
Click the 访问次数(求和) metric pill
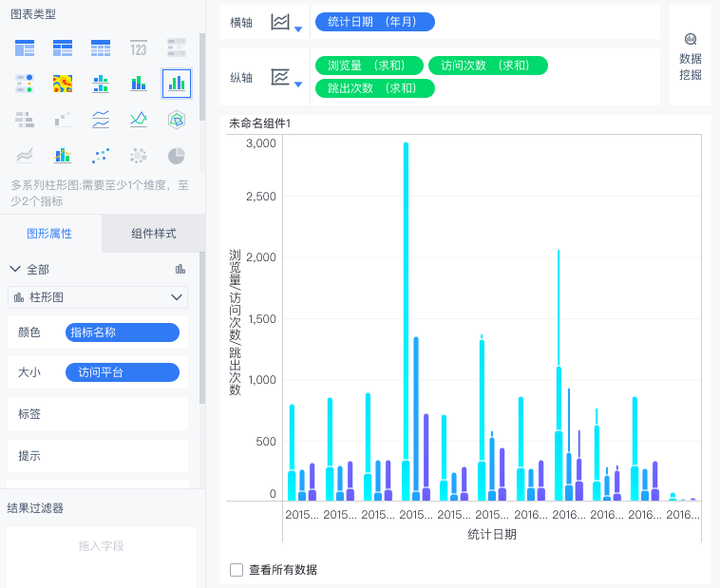click(488, 66)
